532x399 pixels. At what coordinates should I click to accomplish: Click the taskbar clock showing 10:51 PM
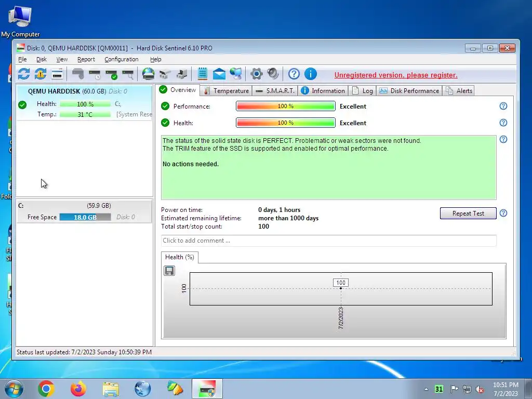pos(506,389)
